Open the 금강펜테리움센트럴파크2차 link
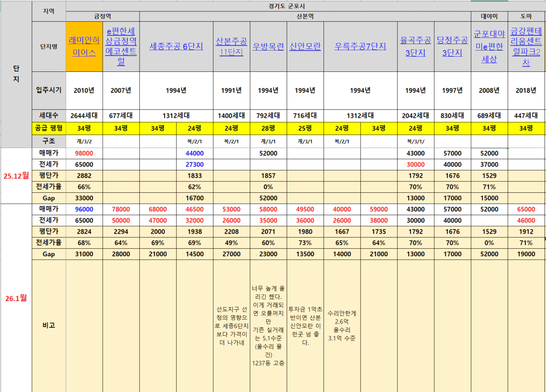This screenshot has width=546, height=392. pyautogui.click(x=526, y=46)
